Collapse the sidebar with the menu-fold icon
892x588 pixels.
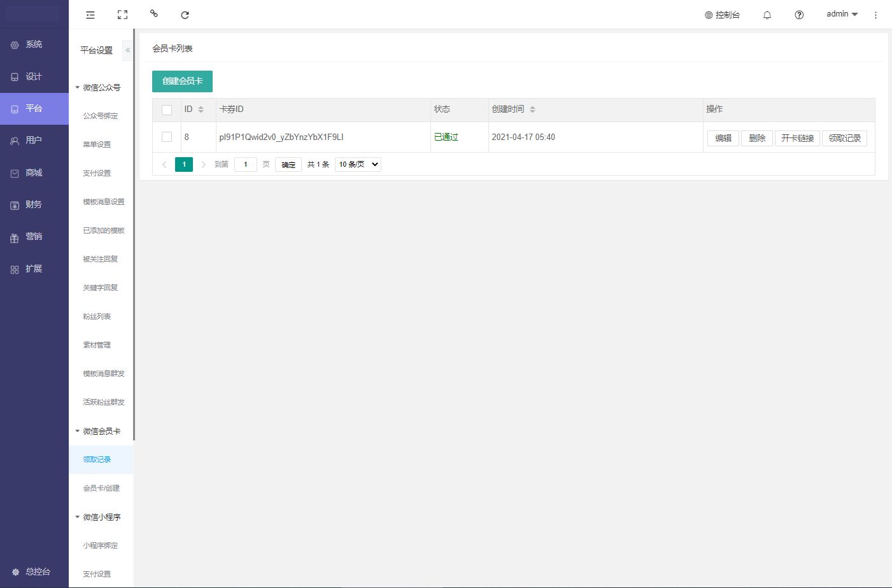[90, 15]
